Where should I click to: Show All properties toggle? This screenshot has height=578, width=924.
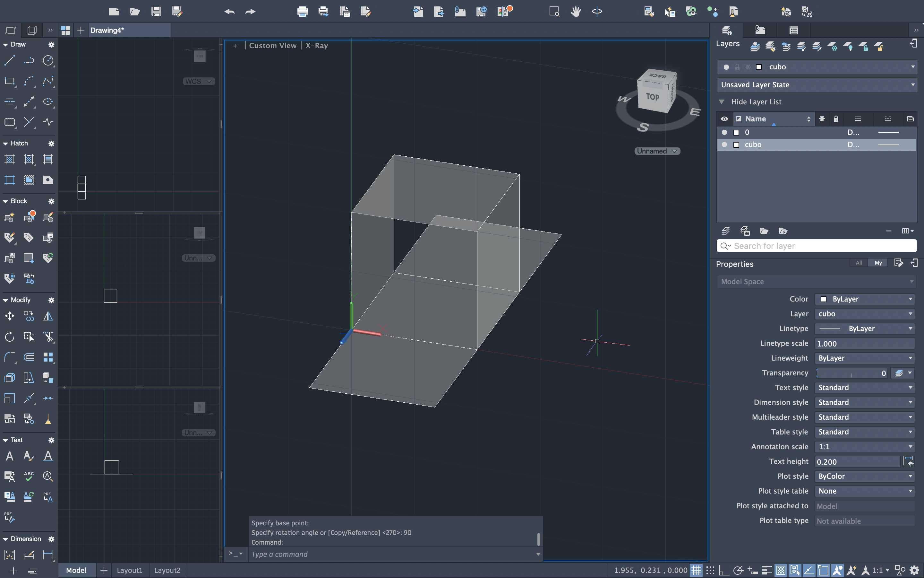click(859, 263)
